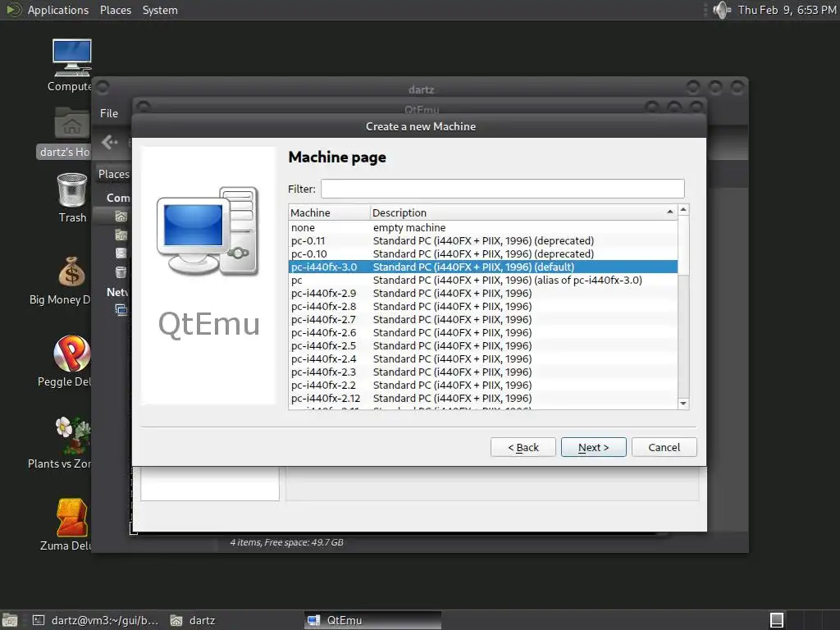Click the volume speaker icon
This screenshot has height=630, width=840.
click(x=722, y=10)
